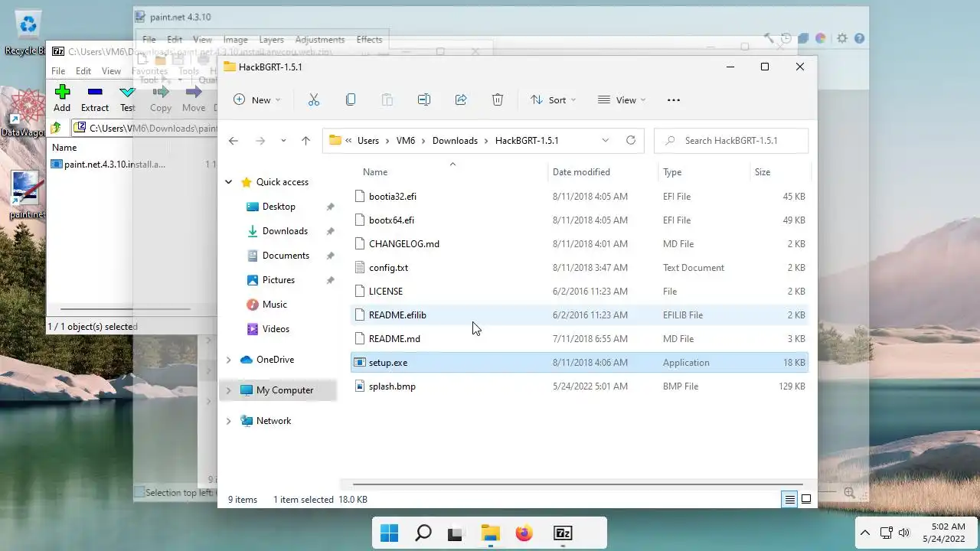The image size is (980, 551).
Task: Click Downloads breadcrumb in address bar
Action: 455,141
